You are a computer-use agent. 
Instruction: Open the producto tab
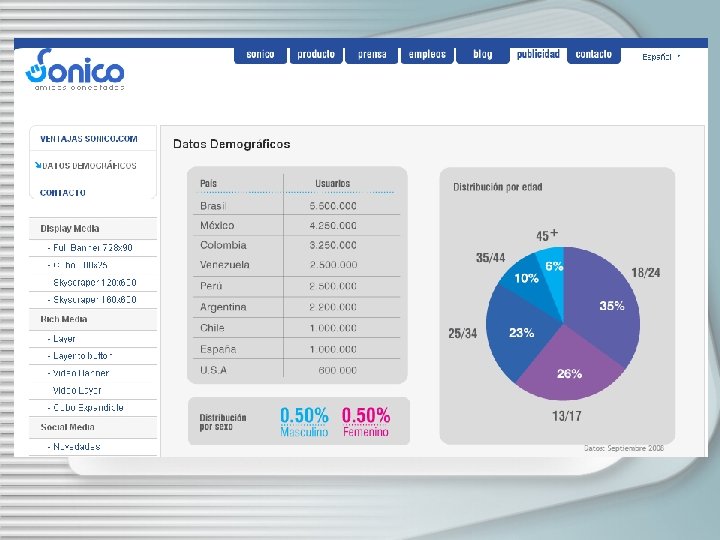coord(316,55)
